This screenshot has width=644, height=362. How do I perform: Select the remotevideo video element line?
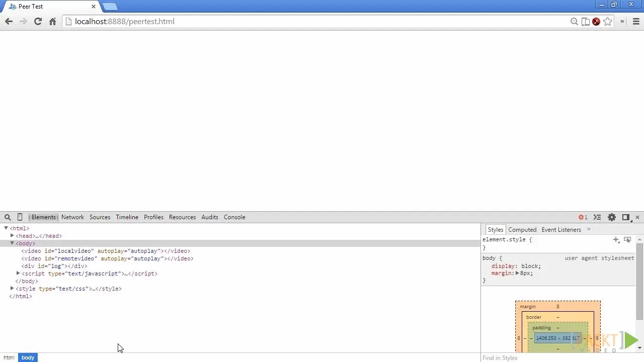point(107,258)
